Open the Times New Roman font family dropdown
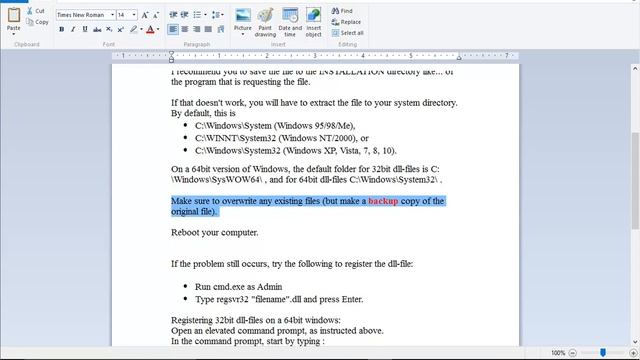Viewport: 640px width, 360px height. (113, 15)
